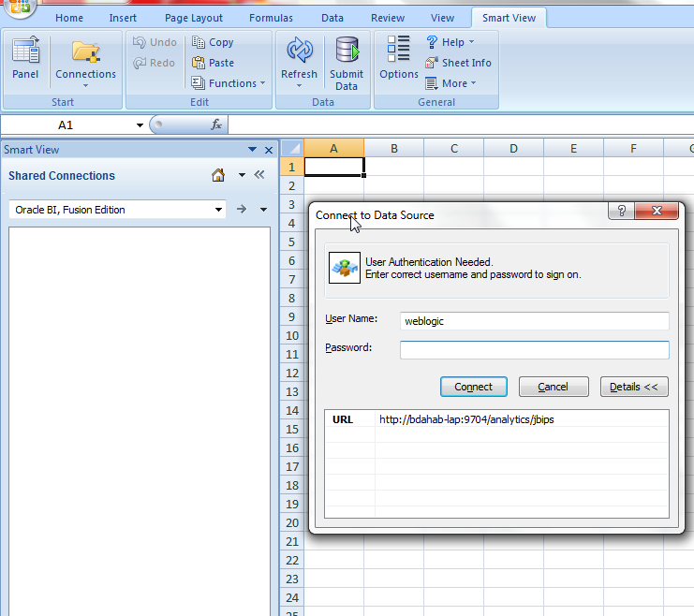The image size is (694, 616).
Task: Close the Connect to Data Source dialog
Action: (657, 211)
